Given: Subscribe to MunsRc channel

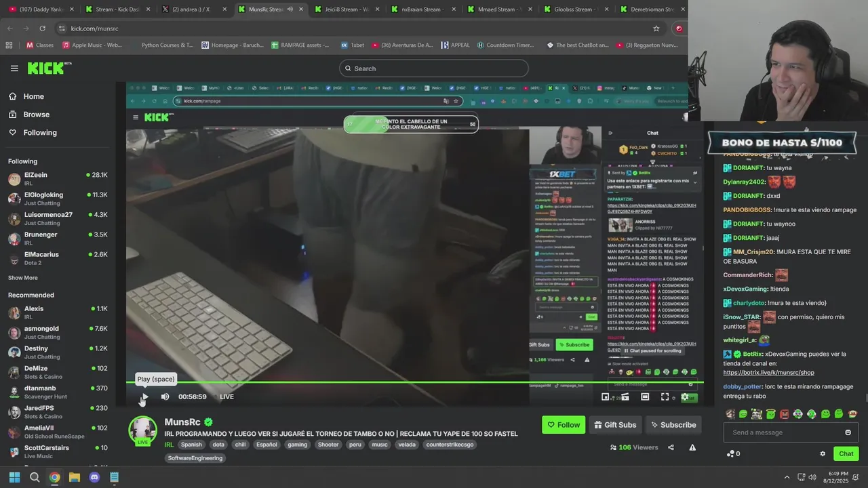Looking at the screenshot, I should coord(673,425).
